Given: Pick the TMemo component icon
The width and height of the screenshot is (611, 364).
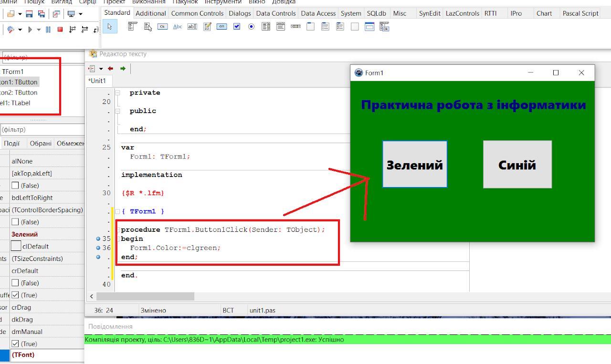Looking at the screenshot, I should [x=207, y=27].
